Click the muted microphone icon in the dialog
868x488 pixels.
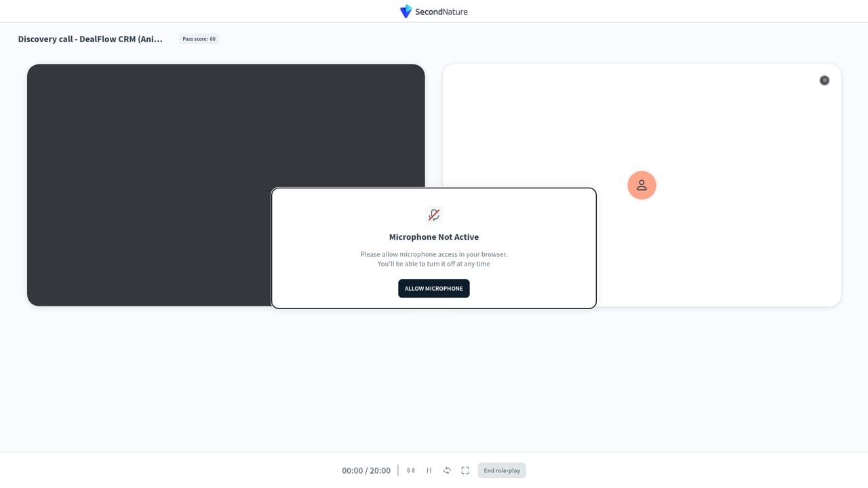click(434, 216)
